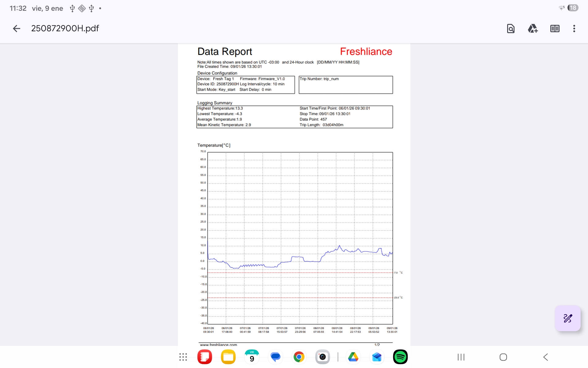
Task: Open the three-dot overflow menu
Action: click(x=574, y=29)
